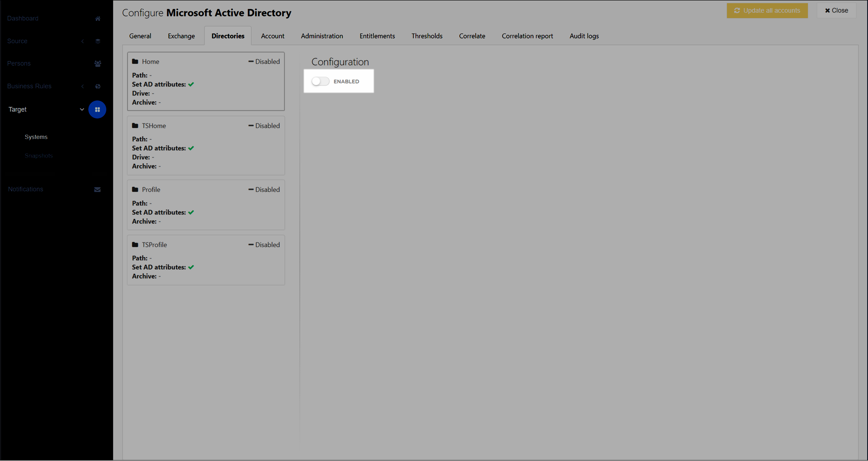868x461 pixels.
Task: Click the Business Rules icon
Action: [98, 86]
